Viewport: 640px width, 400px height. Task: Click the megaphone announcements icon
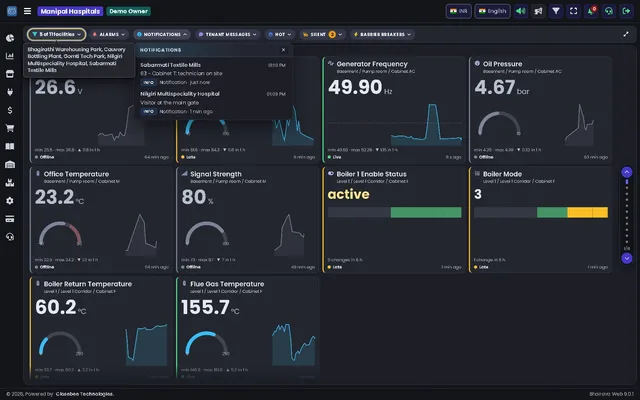point(538,11)
